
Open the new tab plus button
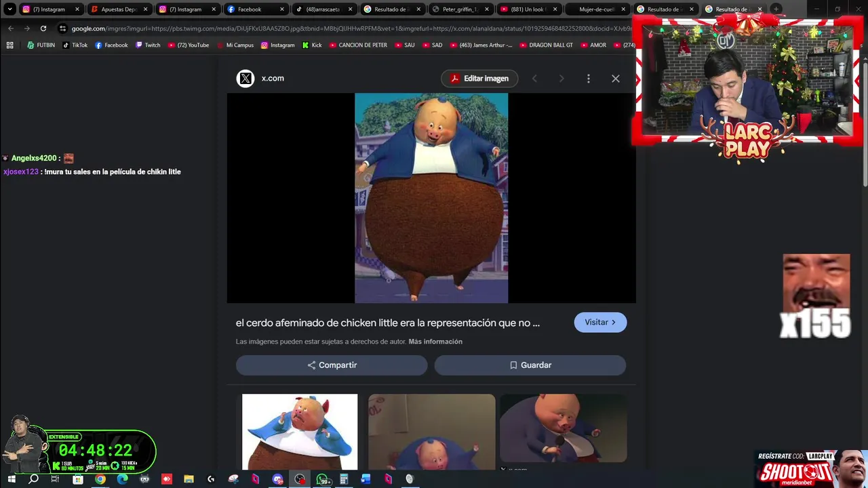tap(776, 9)
